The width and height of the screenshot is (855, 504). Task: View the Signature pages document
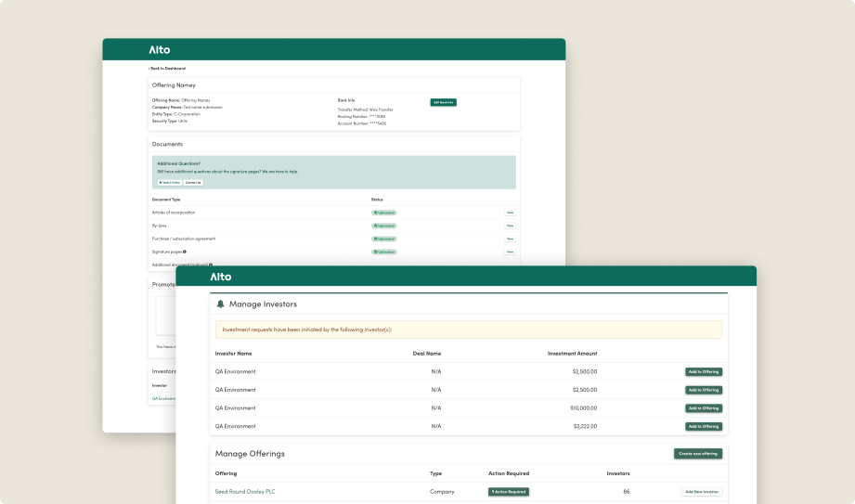pyautogui.click(x=510, y=252)
